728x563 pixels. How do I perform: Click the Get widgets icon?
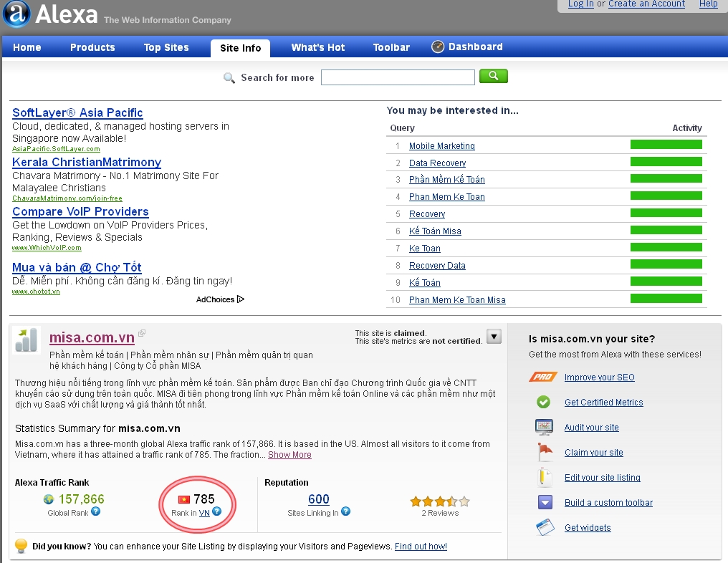[545, 528]
